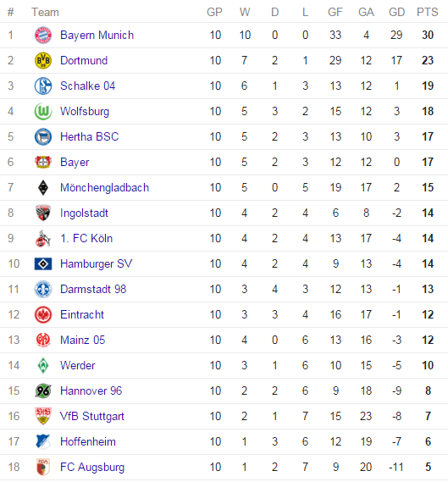Click the Schalke 04 crest icon
448x482 pixels.
pos(43,86)
